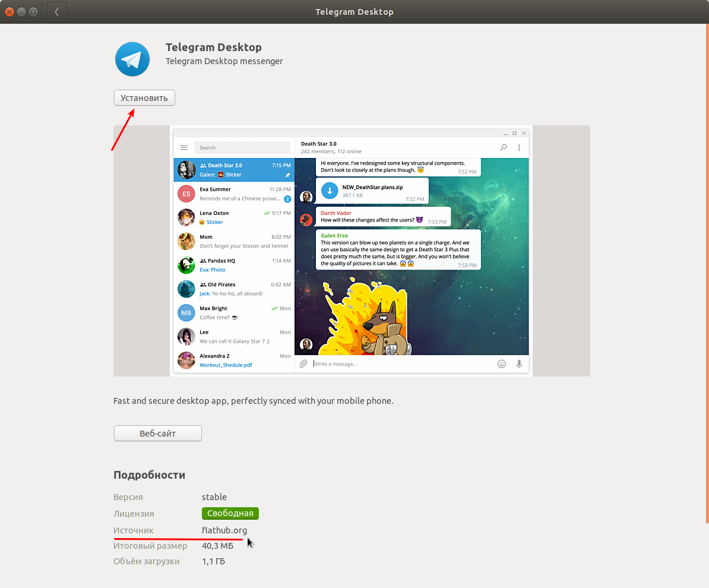The height and width of the screenshot is (588, 709).
Task: Click the Death Star 3.0 group avatar
Action: click(x=186, y=170)
